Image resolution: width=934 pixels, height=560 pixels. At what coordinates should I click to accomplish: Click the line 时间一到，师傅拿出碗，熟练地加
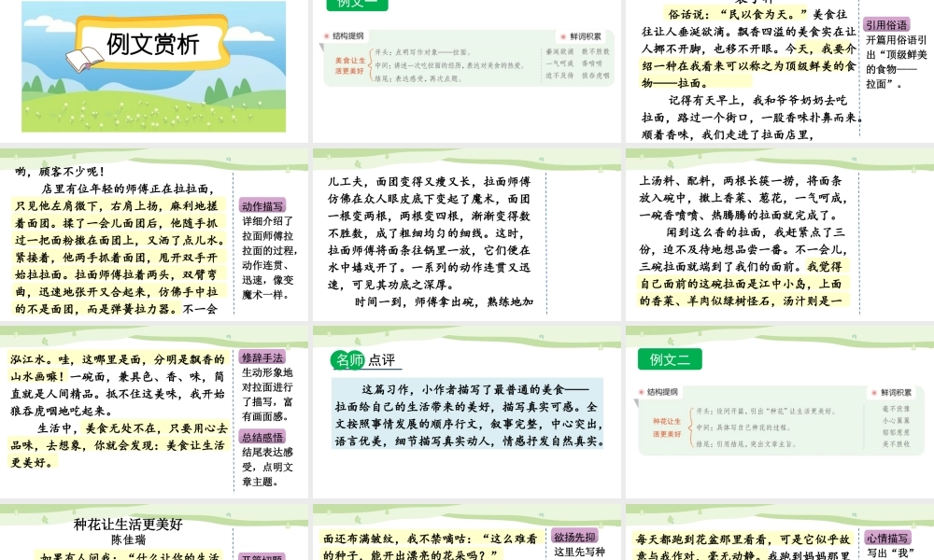click(x=444, y=301)
